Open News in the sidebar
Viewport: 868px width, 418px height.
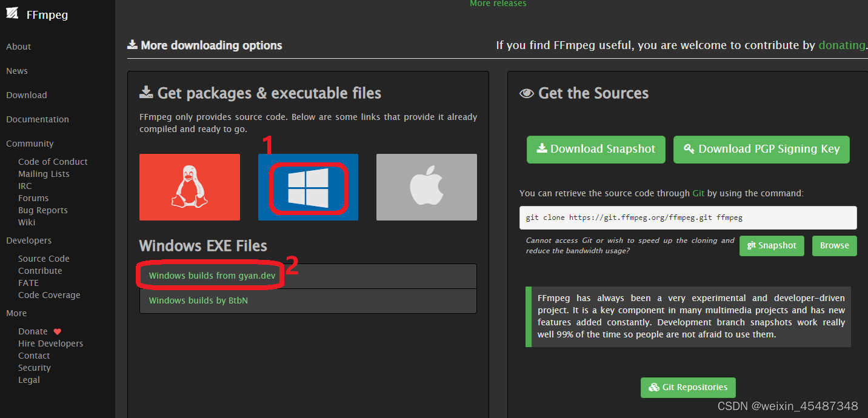point(17,71)
